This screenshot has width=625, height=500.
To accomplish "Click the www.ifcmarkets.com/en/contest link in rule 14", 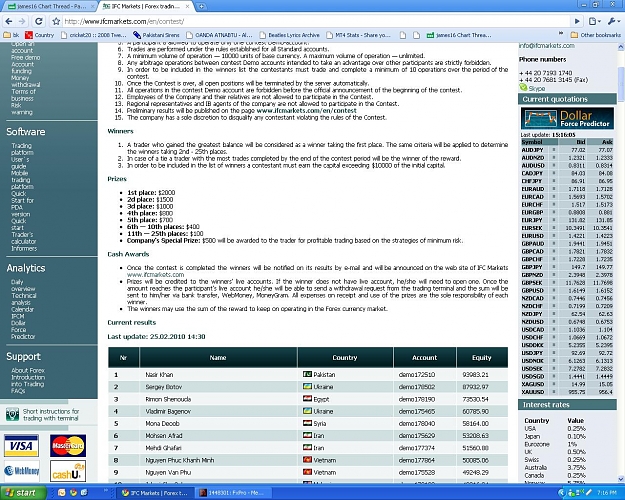I will 306,110.
